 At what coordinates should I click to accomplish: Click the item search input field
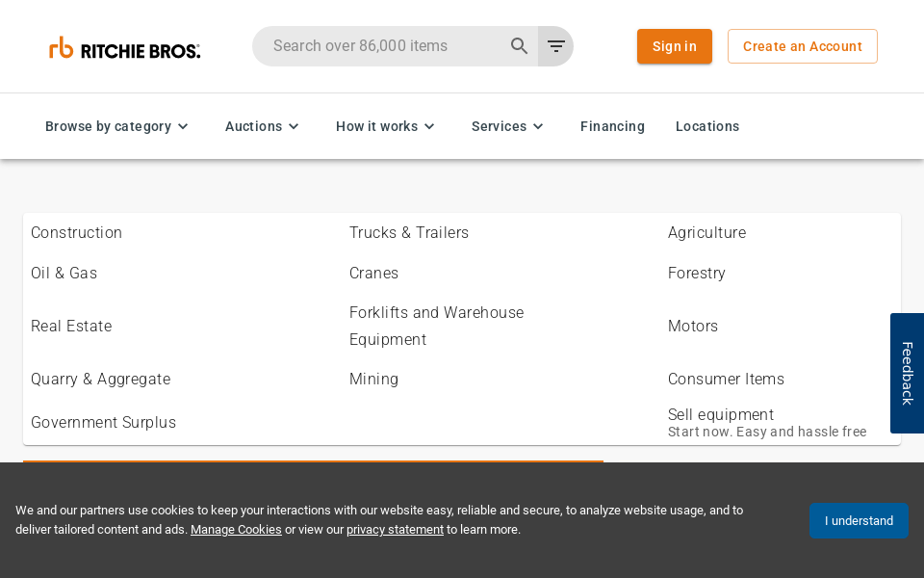click(385, 45)
